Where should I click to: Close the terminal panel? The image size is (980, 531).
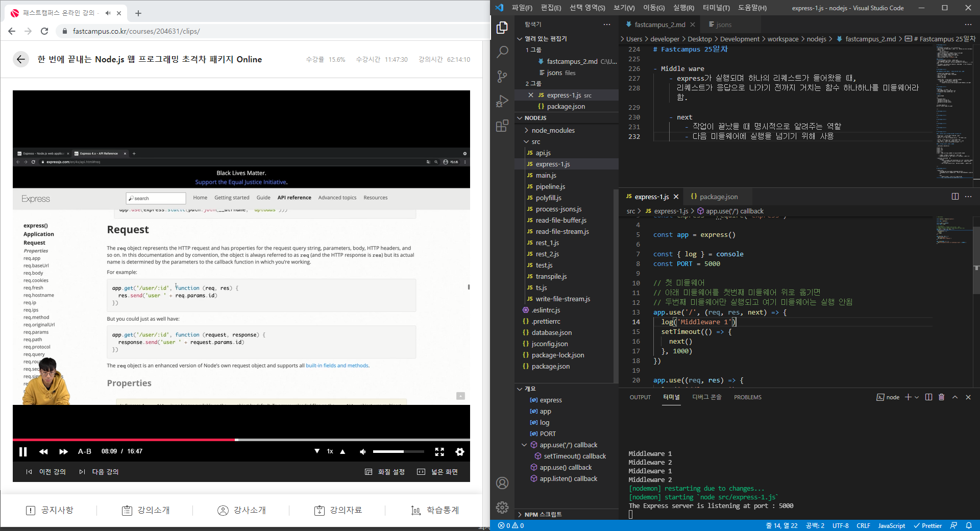[968, 397]
